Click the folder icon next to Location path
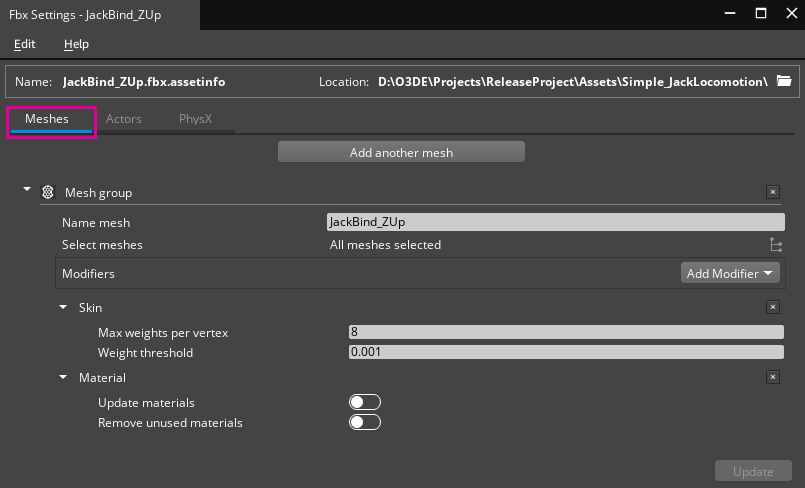Screen dimensions: 805x488 point(784,81)
